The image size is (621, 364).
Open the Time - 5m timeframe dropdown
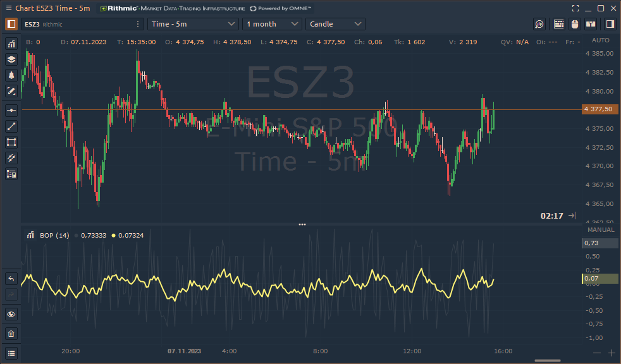coord(193,24)
